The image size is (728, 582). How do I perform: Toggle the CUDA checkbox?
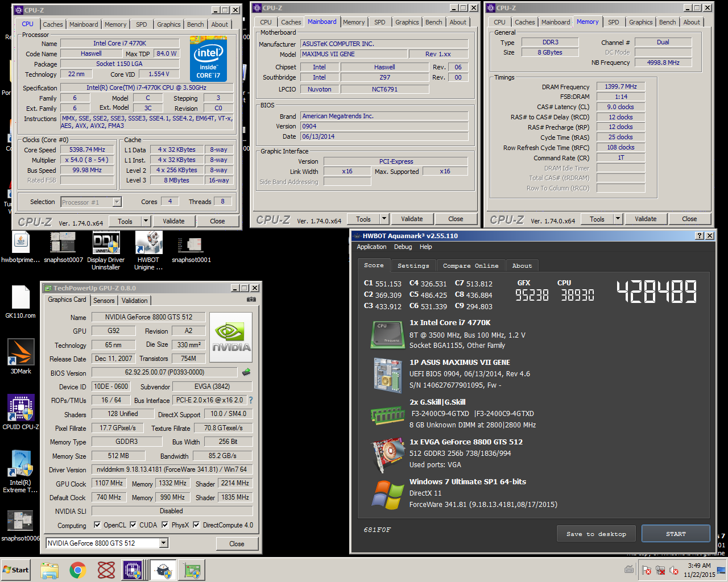tap(133, 525)
